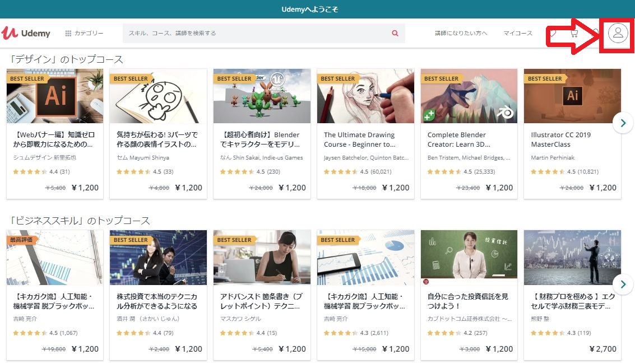
Task: Open The Ultimate Drawing Course listing
Action: (x=359, y=140)
